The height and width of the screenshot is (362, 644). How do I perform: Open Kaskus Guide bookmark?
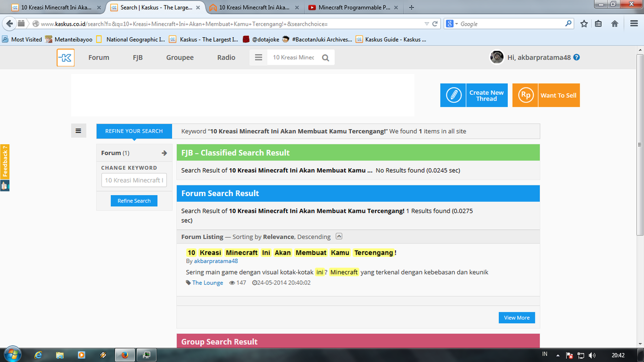[391, 39]
